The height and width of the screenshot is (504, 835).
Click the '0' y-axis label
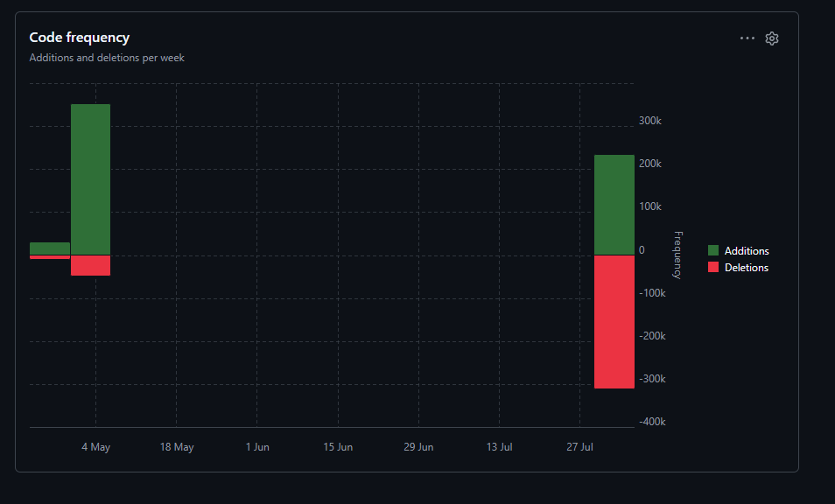pyautogui.click(x=642, y=249)
